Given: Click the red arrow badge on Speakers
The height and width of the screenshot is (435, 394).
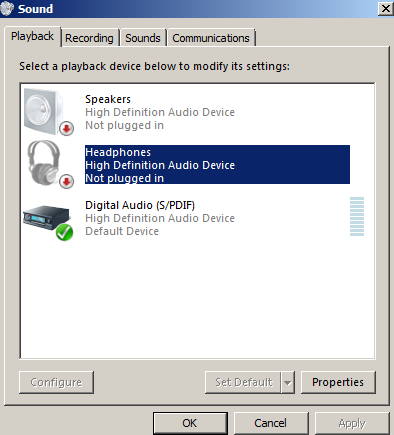Looking at the screenshot, I should click(67, 129).
